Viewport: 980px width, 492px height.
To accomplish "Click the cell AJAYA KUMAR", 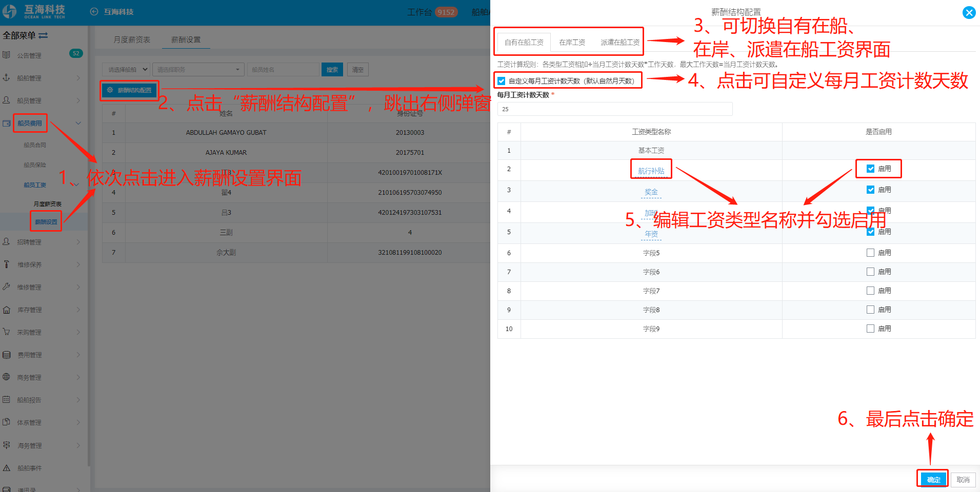I will pyautogui.click(x=226, y=152).
